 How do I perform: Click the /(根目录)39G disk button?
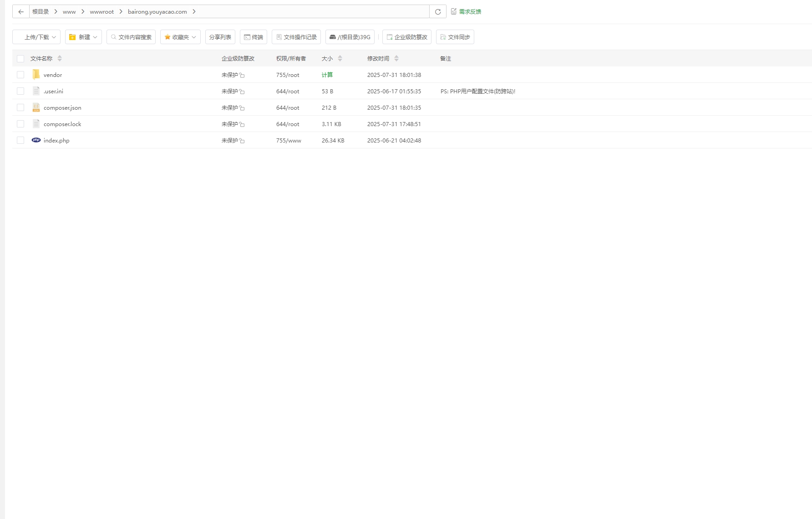point(350,37)
